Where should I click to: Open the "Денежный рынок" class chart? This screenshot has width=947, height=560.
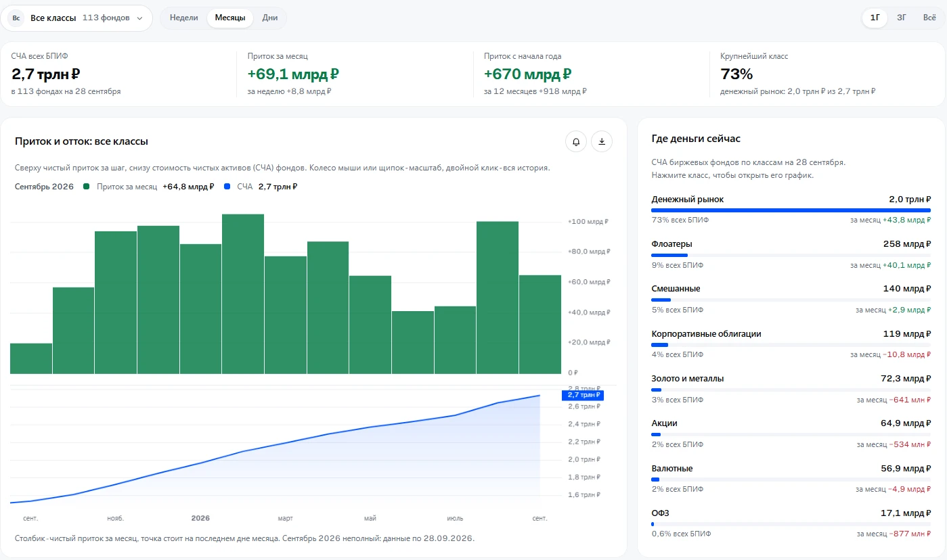(791, 210)
